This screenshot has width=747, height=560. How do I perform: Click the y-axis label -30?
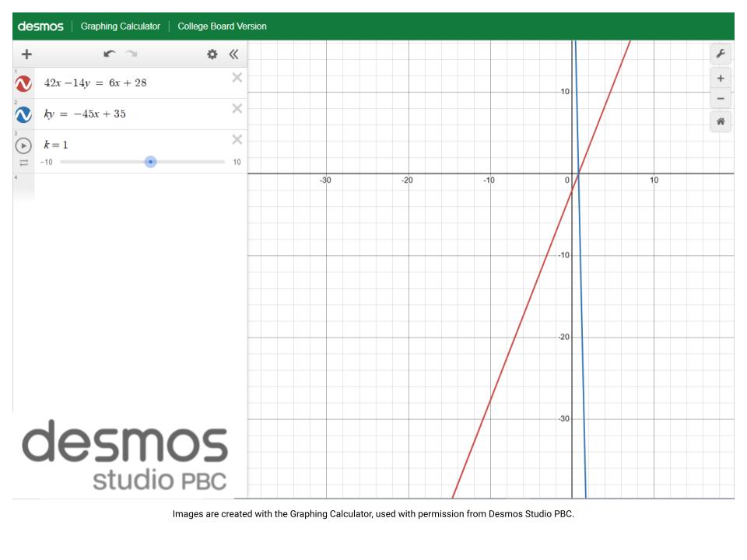(564, 419)
